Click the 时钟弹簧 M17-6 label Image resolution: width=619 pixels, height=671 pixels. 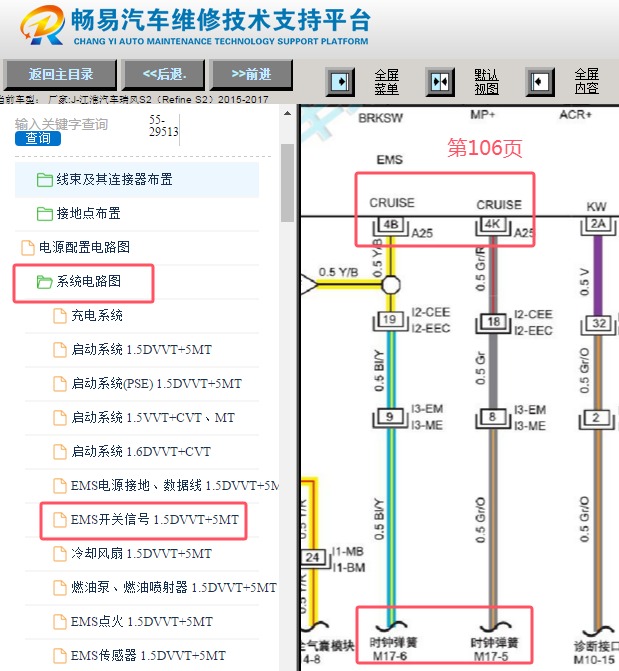tap(393, 649)
